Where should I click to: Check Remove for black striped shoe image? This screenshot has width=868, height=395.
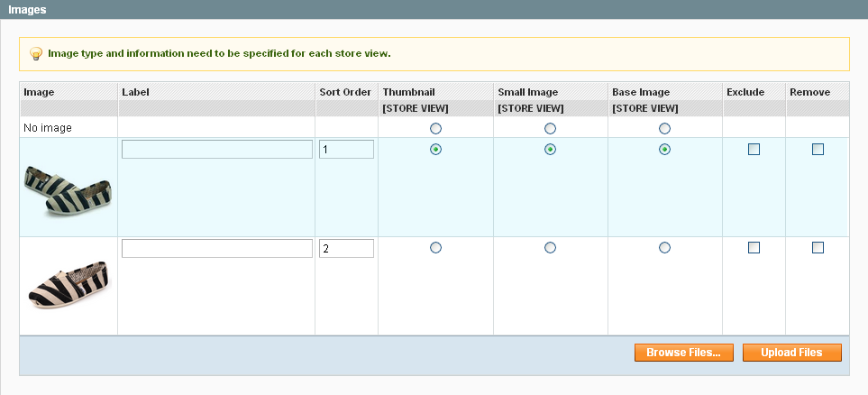[x=818, y=247]
